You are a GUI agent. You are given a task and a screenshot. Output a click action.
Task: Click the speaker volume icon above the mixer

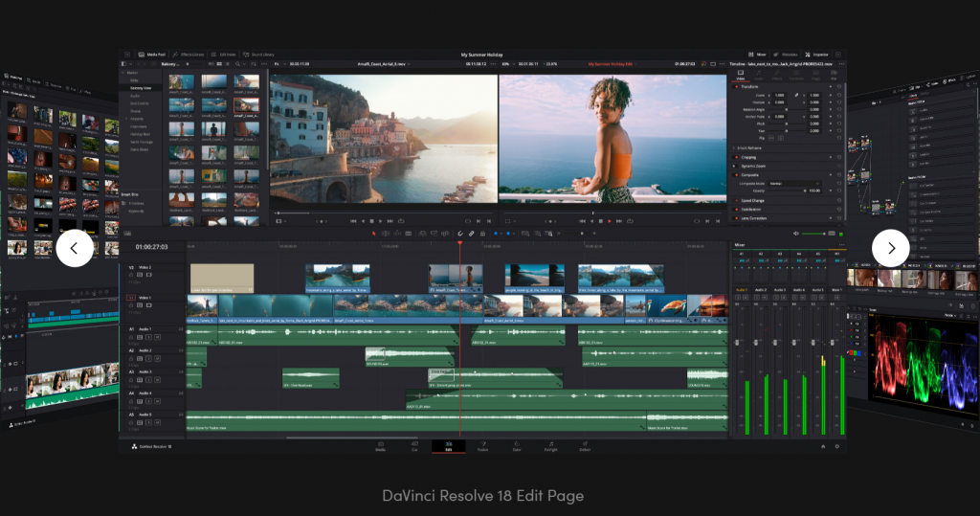coord(796,234)
